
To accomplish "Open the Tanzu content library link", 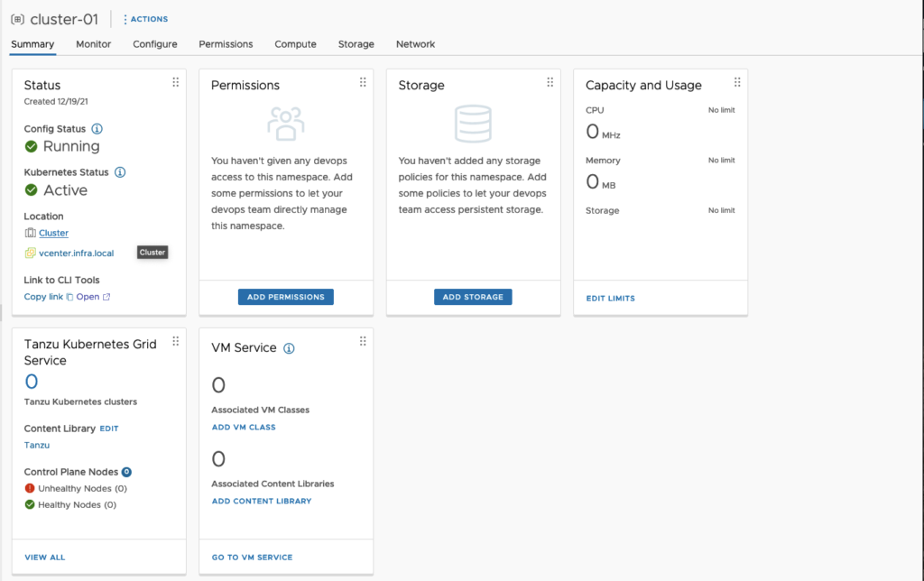I will pyautogui.click(x=36, y=445).
